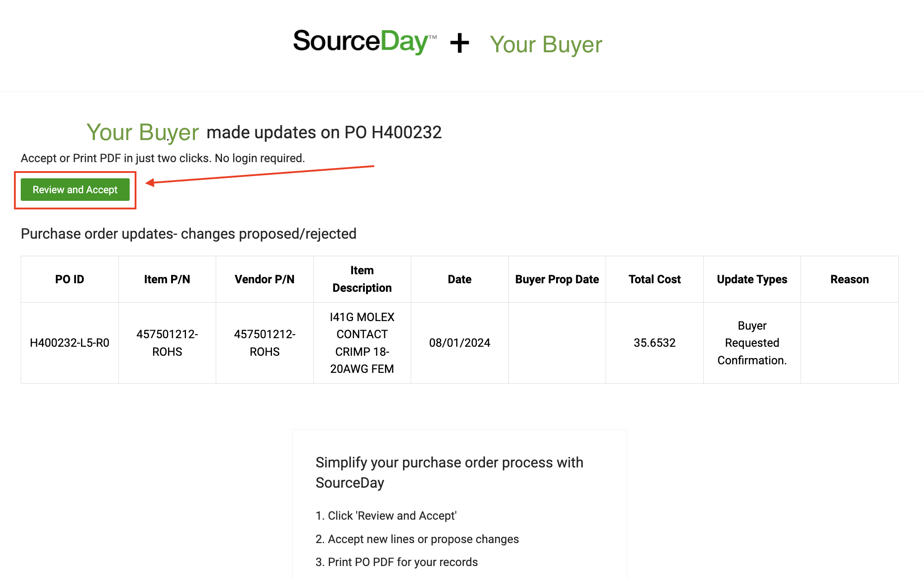924x580 pixels.
Task: Click the 08/01/2024 date cell
Action: [x=460, y=343]
